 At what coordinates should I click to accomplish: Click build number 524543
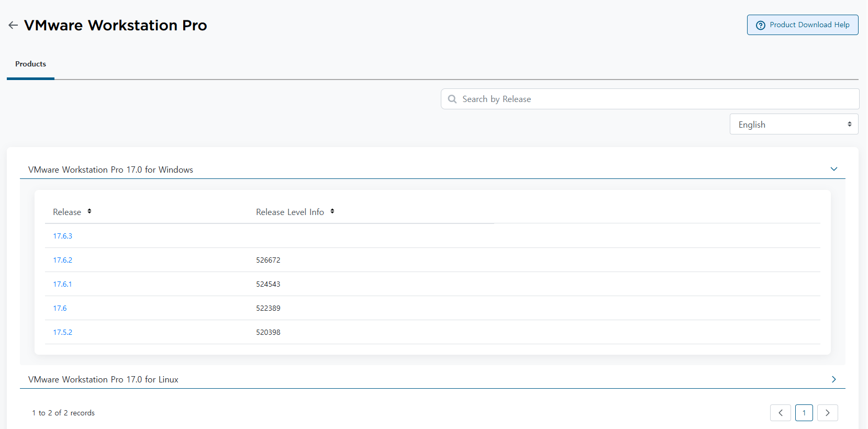point(268,284)
